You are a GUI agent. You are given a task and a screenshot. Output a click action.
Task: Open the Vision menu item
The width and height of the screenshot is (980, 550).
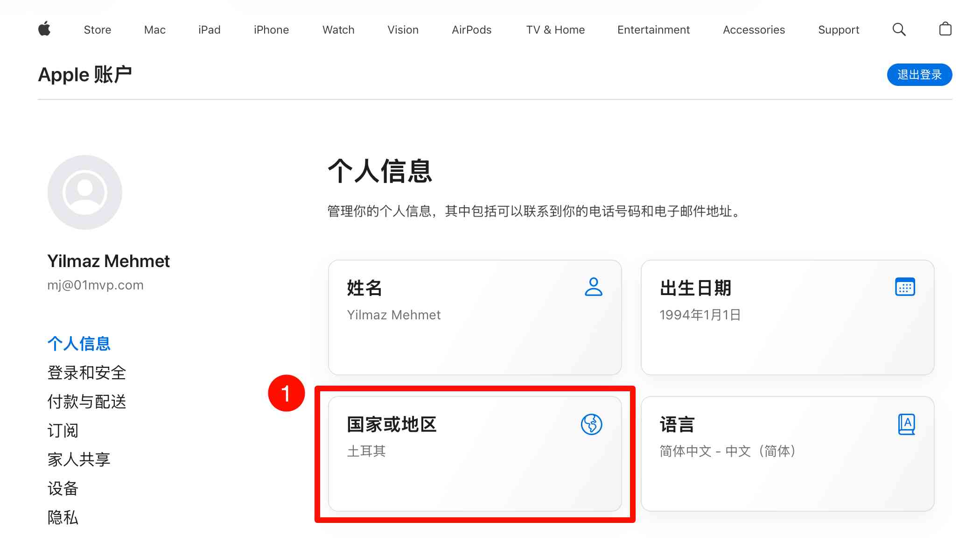point(403,30)
